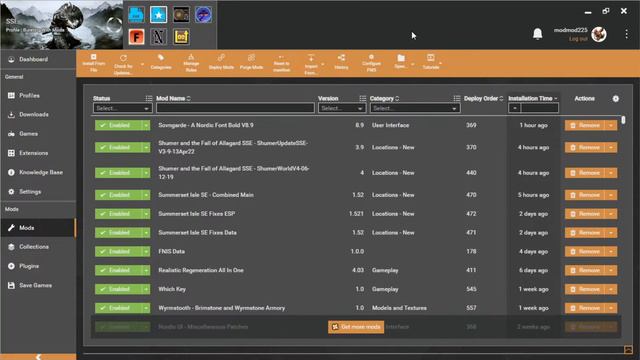Click the Configure FNIS toolbar icon

pyautogui.click(x=371, y=63)
